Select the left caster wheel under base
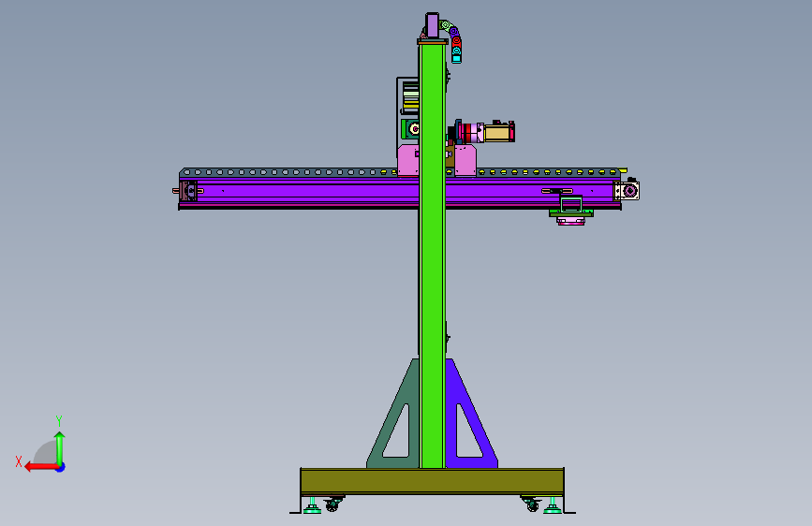The height and width of the screenshot is (526, 812). 332,504
